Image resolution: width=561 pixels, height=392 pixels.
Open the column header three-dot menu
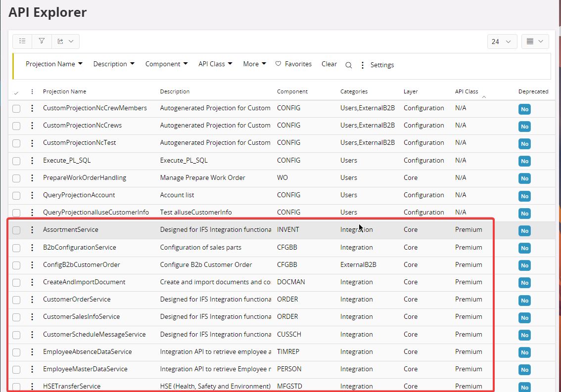coord(32,92)
